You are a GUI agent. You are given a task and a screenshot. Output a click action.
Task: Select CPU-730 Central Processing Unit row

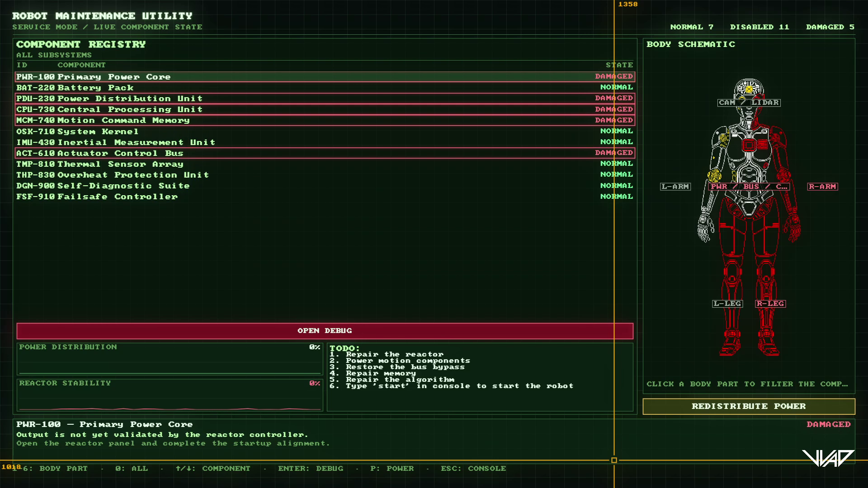pyautogui.click(x=325, y=109)
